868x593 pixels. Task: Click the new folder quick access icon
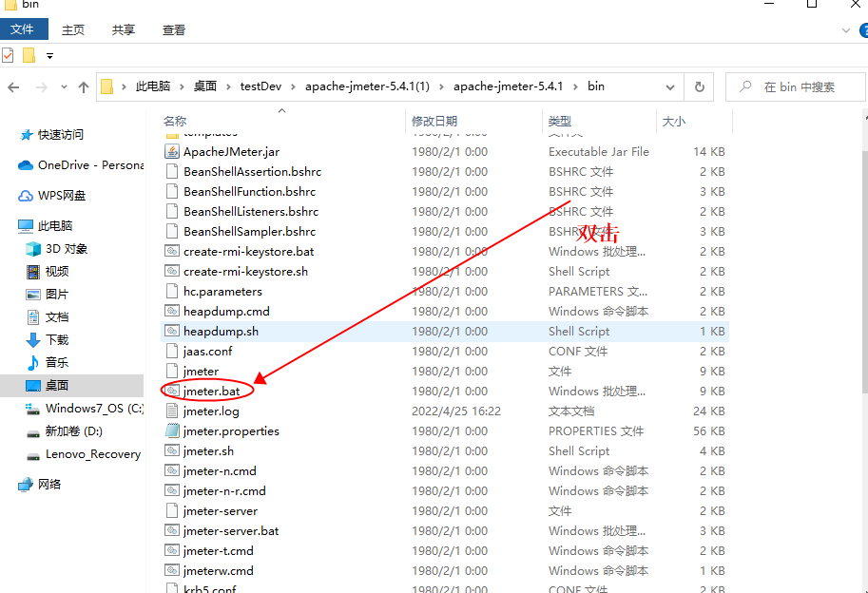29,55
